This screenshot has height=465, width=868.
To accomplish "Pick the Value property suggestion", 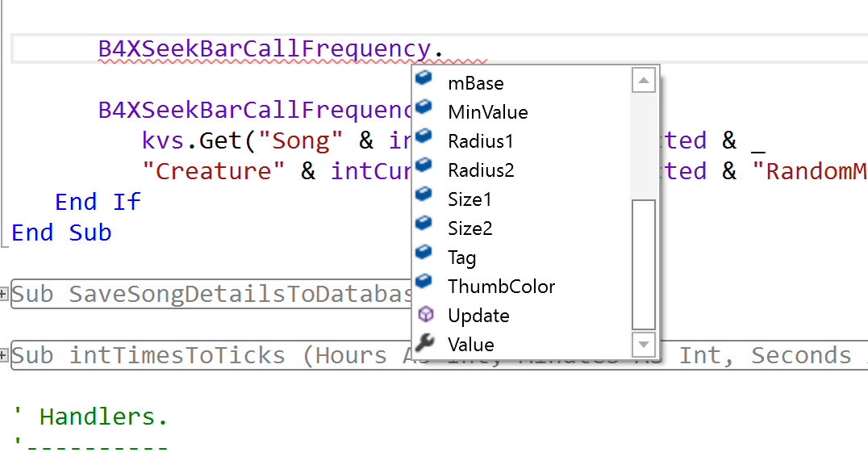I will 471,345.
